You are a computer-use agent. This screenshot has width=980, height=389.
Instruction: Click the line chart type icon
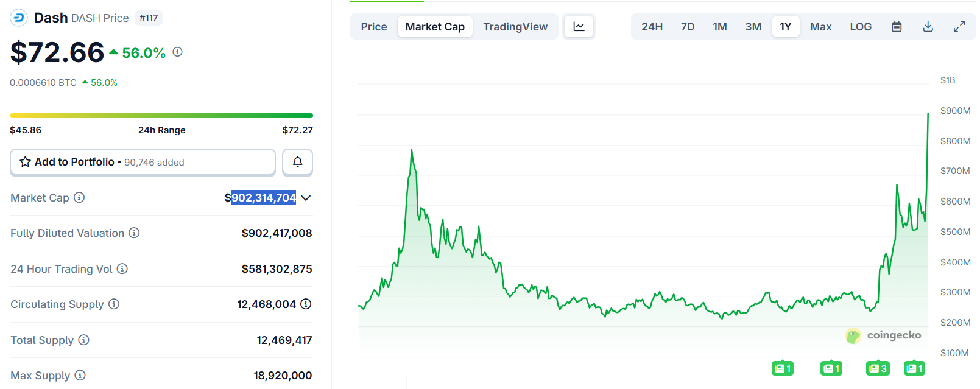pyautogui.click(x=579, y=27)
